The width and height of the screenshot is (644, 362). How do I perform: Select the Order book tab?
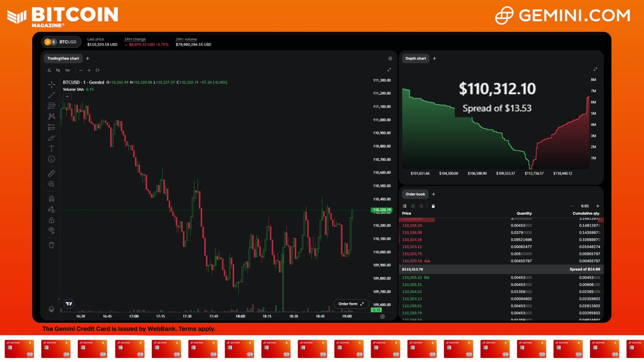[415, 194]
